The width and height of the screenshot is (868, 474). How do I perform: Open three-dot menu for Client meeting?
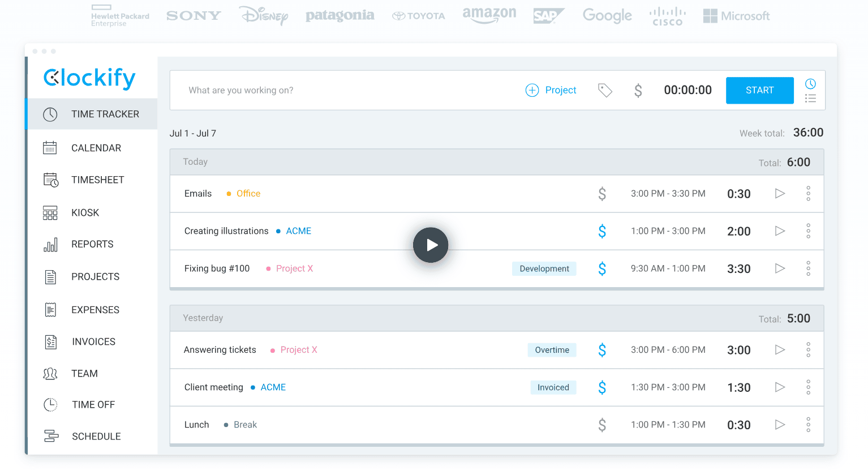tap(808, 387)
